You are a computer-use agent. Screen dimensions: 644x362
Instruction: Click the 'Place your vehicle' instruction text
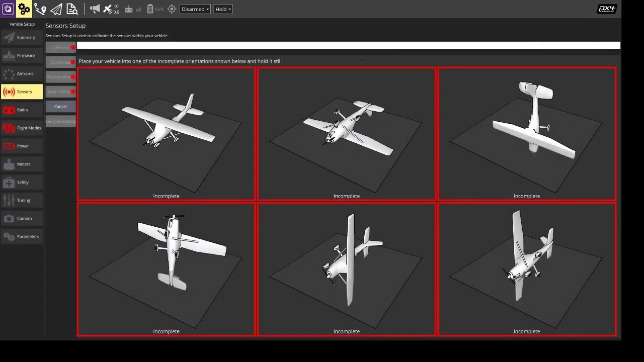click(180, 61)
